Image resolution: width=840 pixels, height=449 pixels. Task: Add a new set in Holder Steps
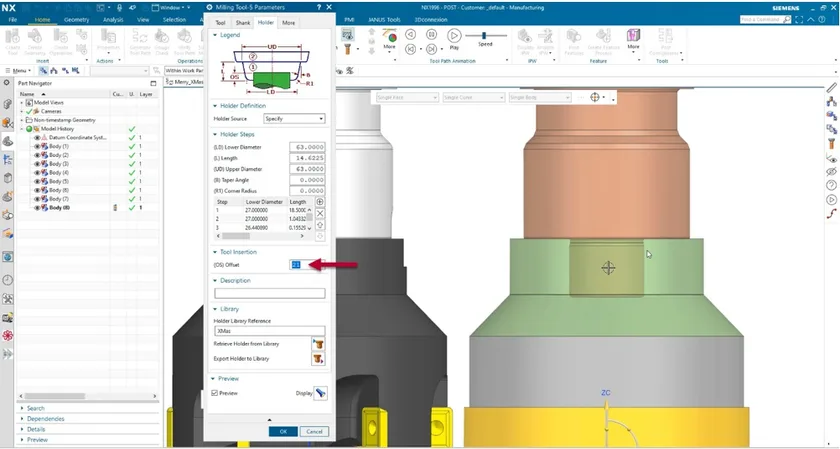coord(320,202)
